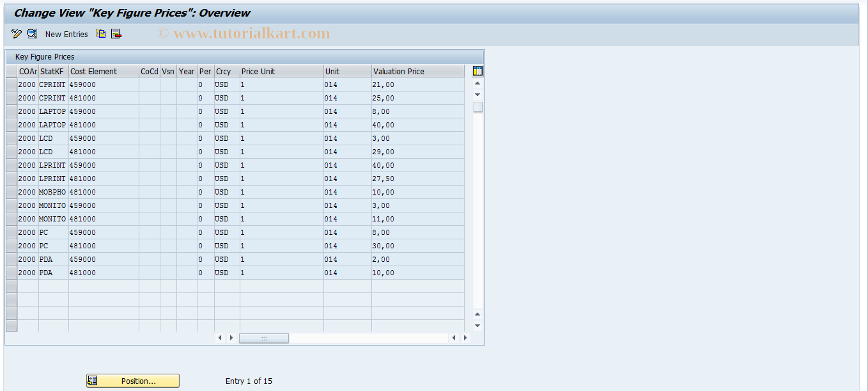Click the USD currency cell in LCD 459000 row
The height and width of the screenshot is (391, 868).
click(x=227, y=138)
